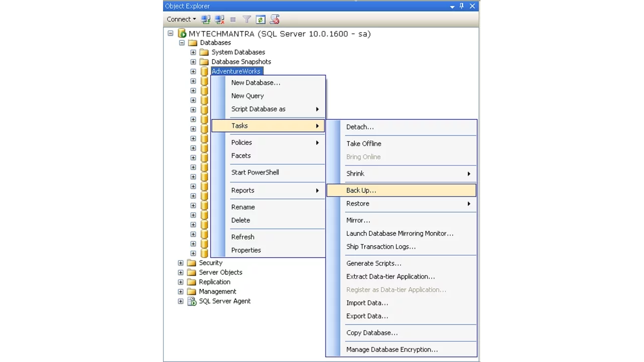Open the Connect dropdown in Object Explorer
Viewport: 644px width, 362px height.
pyautogui.click(x=181, y=19)
